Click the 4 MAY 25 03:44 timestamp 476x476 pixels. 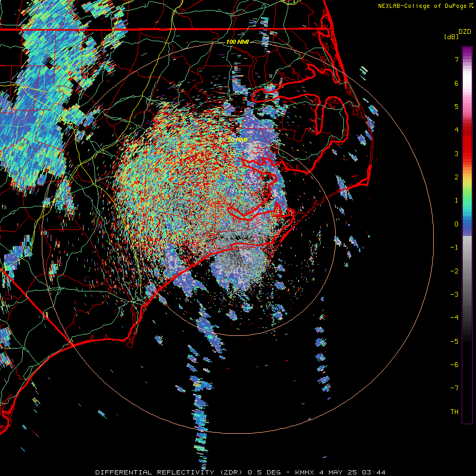(x=352, y=472)
